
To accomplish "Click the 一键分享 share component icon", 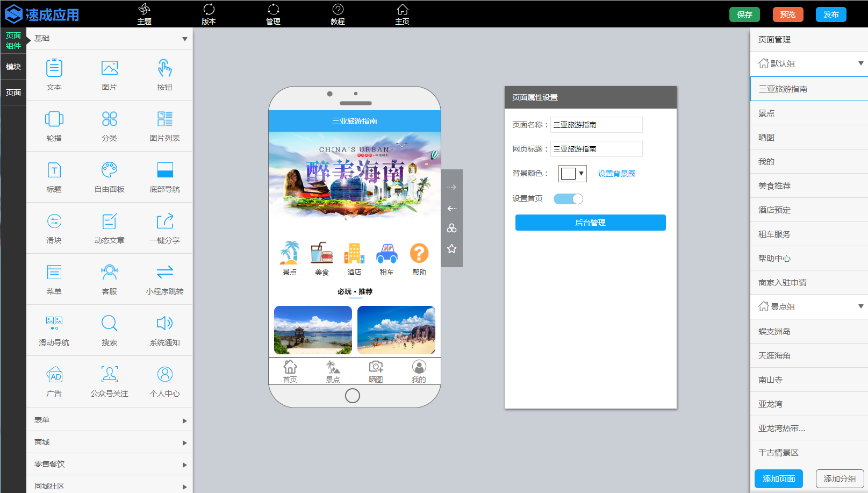I will pos(165,221).
